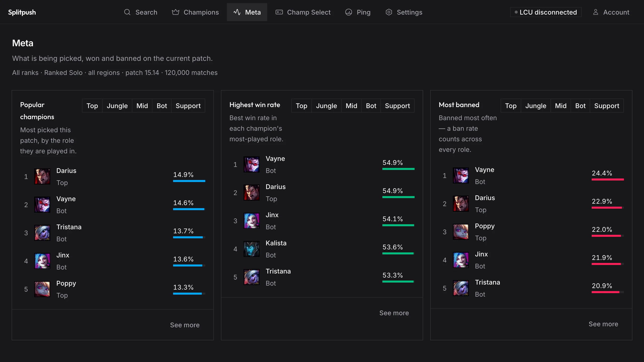Click the Settings gear icon
This screenshot has width=644, height=362.
coord(389,12)
